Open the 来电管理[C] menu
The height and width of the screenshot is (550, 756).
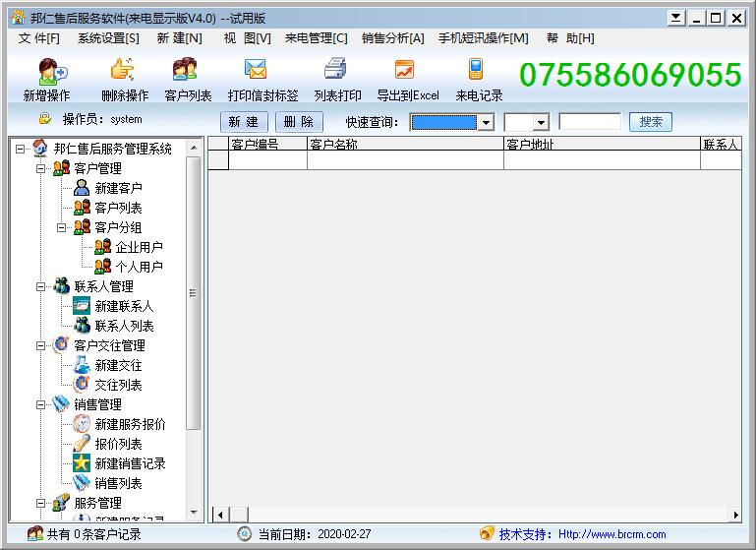(316, 38)
